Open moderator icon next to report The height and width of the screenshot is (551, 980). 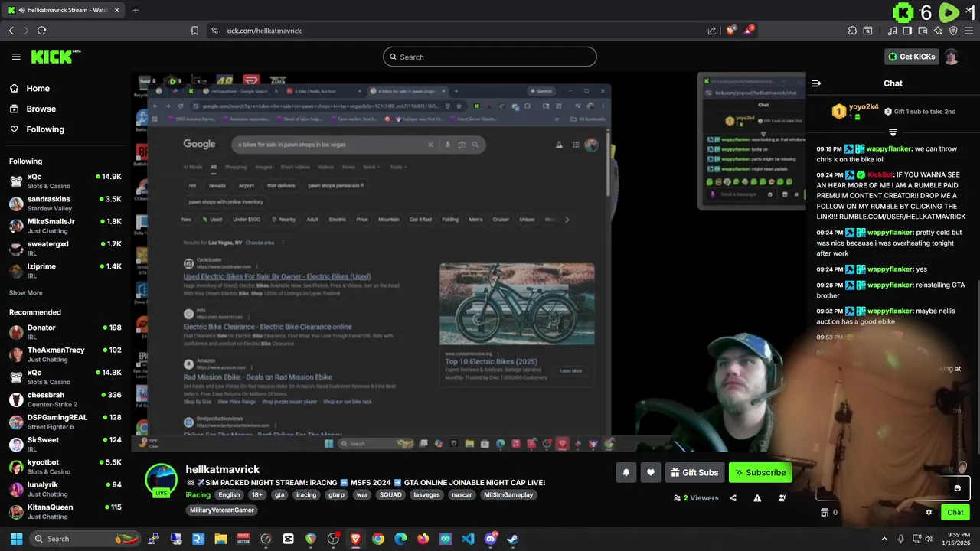tap(782, 498)
